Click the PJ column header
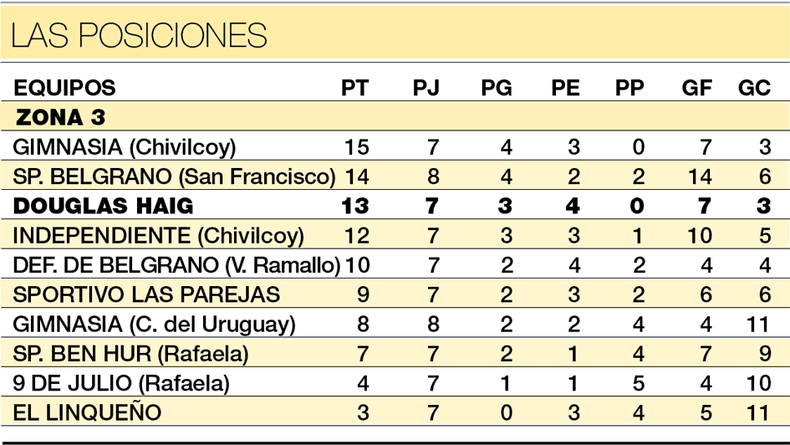 [x=426, y=88]
